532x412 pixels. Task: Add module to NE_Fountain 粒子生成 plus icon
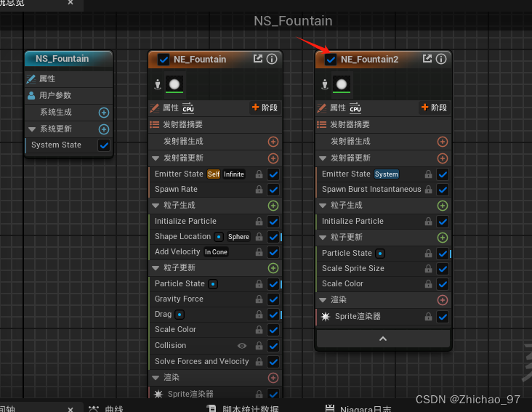273,206
